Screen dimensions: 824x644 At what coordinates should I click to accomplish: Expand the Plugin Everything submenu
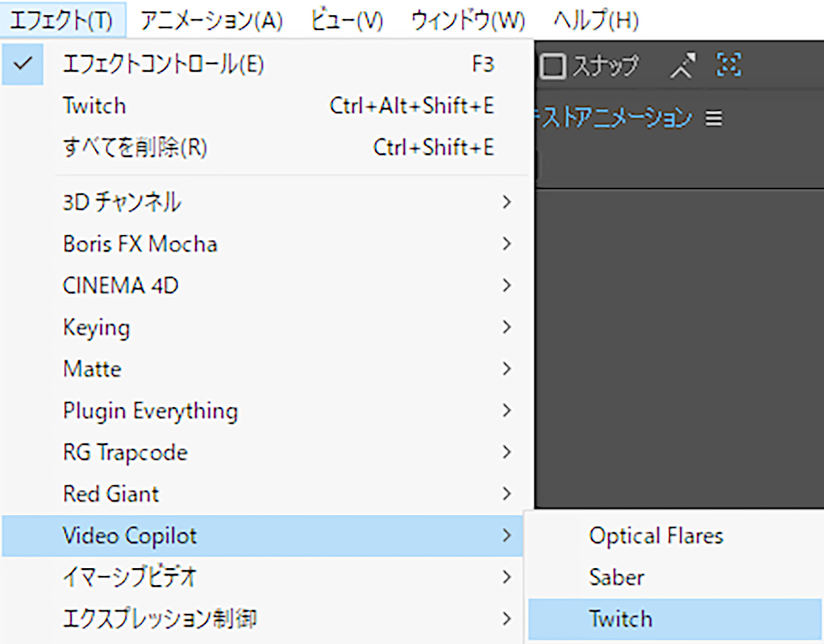[267, 410]
